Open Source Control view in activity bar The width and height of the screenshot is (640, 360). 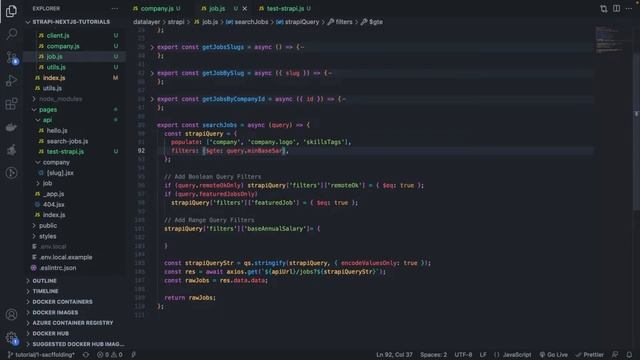click(x=11, y=57)
